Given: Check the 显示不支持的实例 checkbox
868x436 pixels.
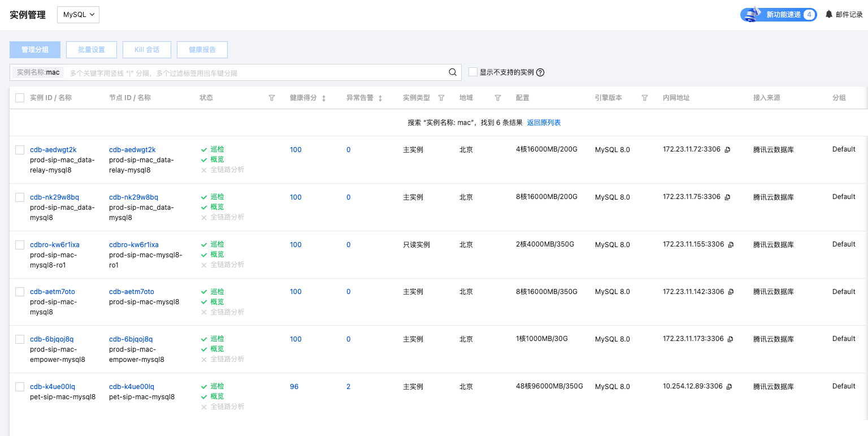Looking at the screenshot, I should (473, 72).
